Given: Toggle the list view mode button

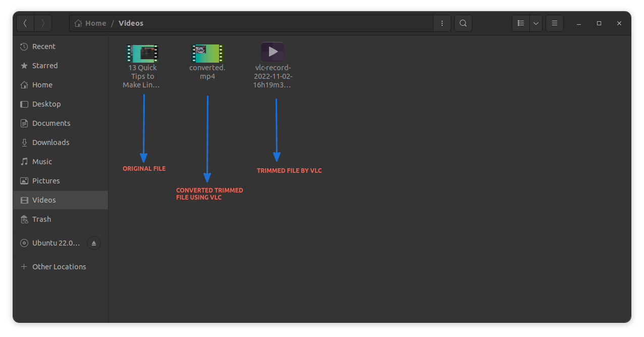Looking at the screenshot, I should point(521,23).
